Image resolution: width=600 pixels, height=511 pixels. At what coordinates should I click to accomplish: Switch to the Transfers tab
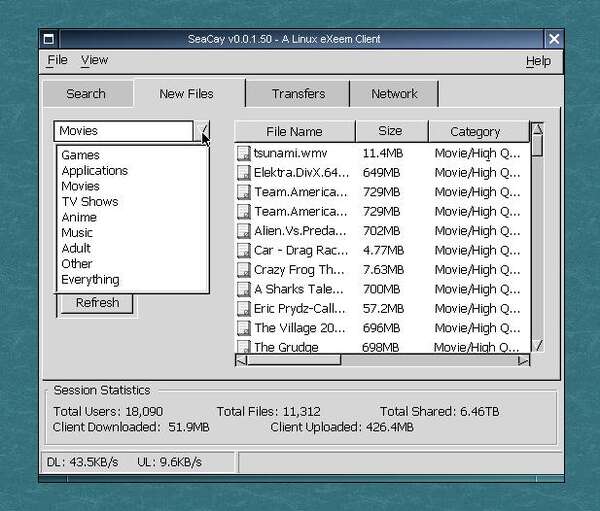[x=298, y=94]
